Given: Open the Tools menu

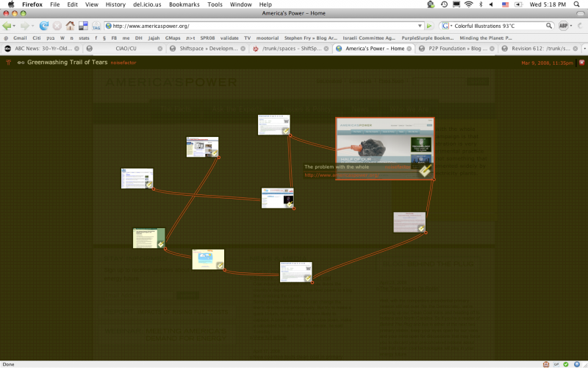Looking at the screenshot, I should tap(215, 4).
